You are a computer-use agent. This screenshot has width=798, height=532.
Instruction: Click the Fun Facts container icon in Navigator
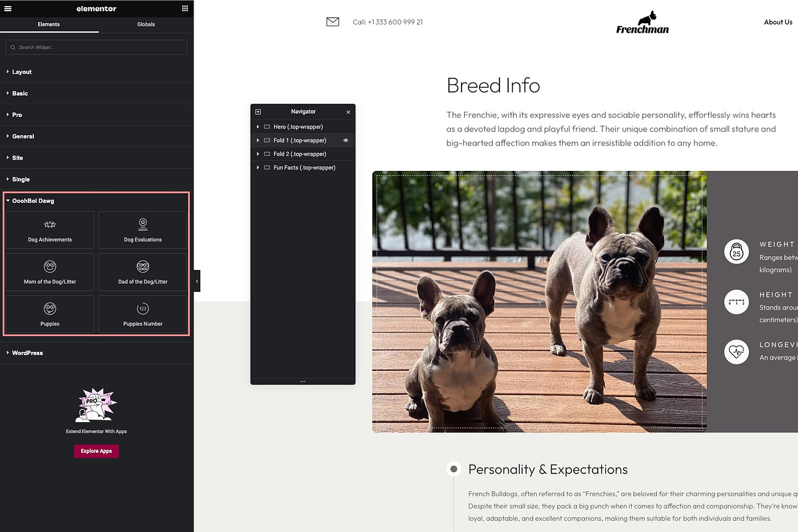coord(267,168)
